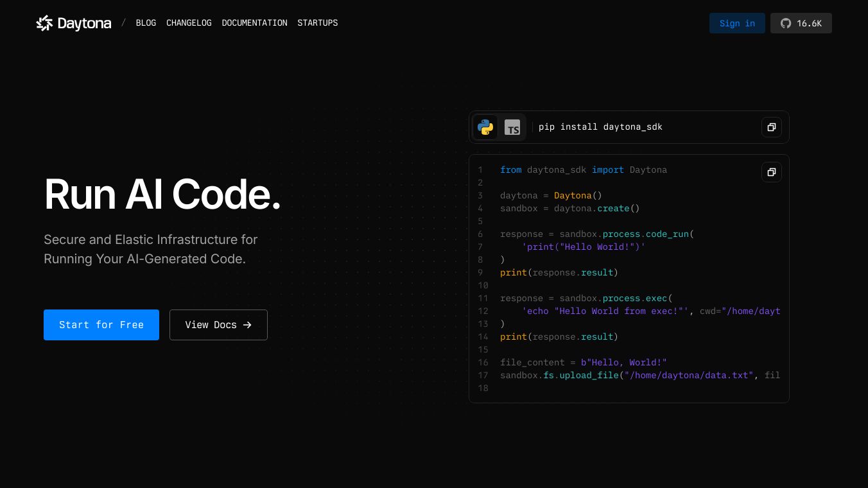
Task: Click the 'file_content = b"Hello, World!"' line
Action: click(584, 363)
